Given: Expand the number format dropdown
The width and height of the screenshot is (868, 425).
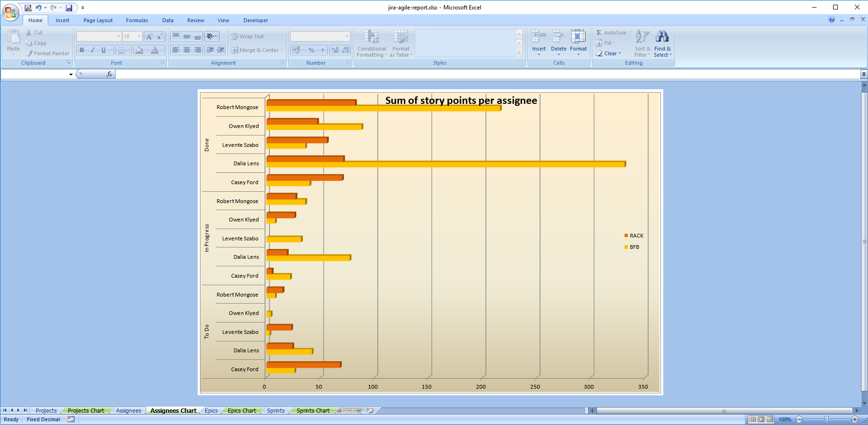Looking at the screenshot, I should (347, 36).
